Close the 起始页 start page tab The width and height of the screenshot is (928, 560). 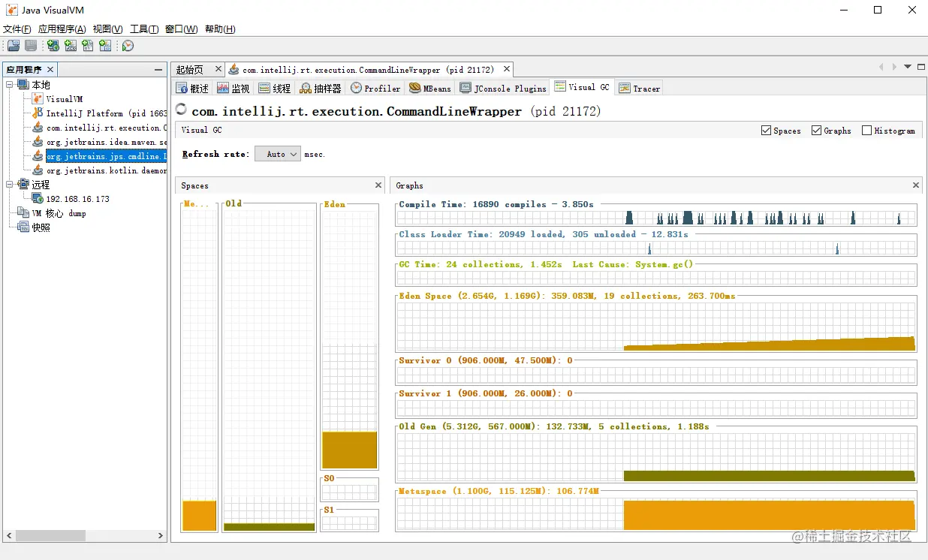click(218, 69)
